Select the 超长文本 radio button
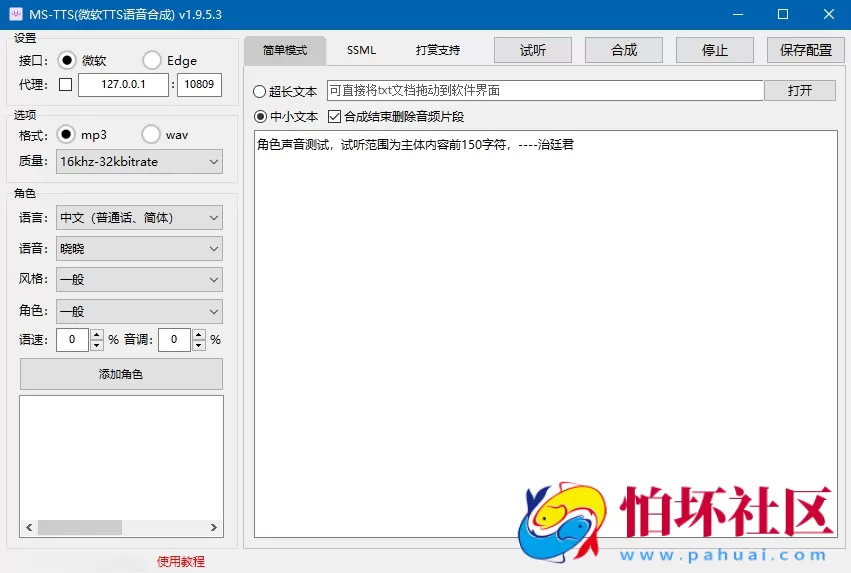The width and height of the screenshot is (851, 573). click(259, 92)
